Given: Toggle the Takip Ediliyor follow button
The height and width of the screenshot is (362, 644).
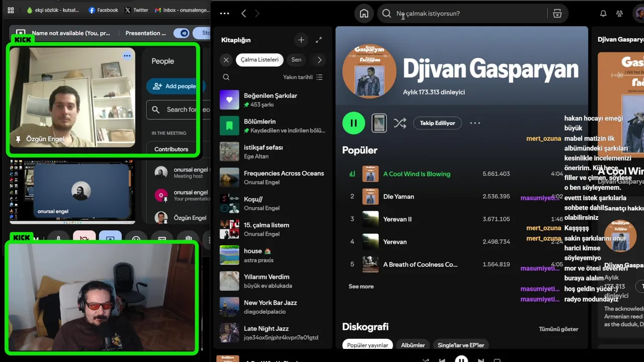Looking at the screenshot, I should (437, 123).
